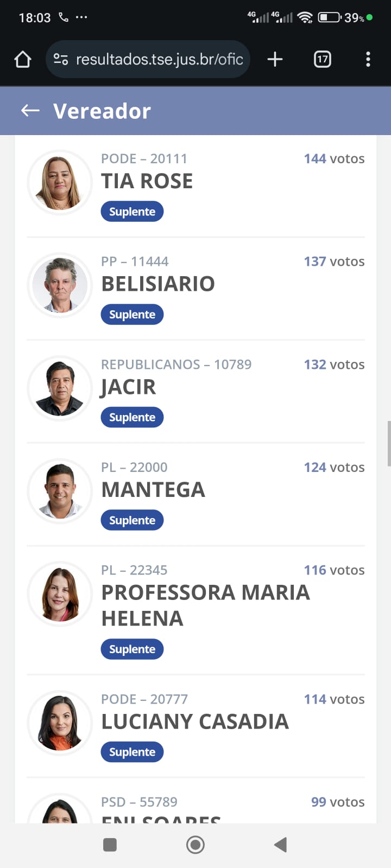Open site info icon in address bar
The width and height of the screenshot is (391, 868).
point(61,59)
